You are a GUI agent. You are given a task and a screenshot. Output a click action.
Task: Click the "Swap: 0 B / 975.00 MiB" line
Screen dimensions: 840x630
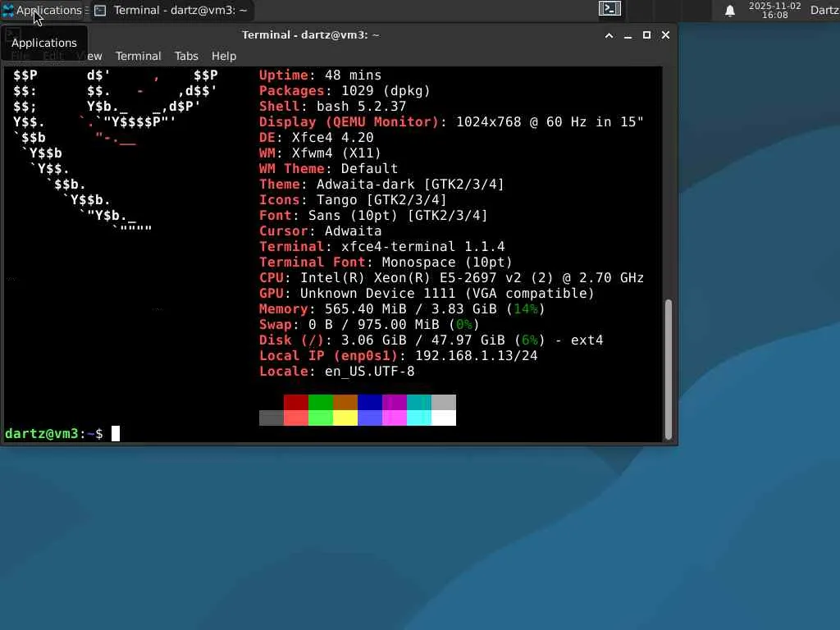tap(369, 324)
